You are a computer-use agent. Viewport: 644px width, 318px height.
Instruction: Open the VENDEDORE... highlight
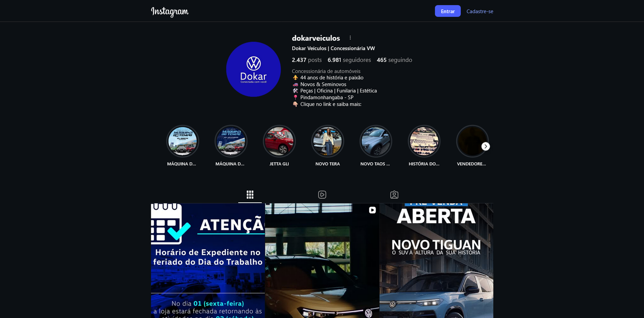click(x=472, y=141)
